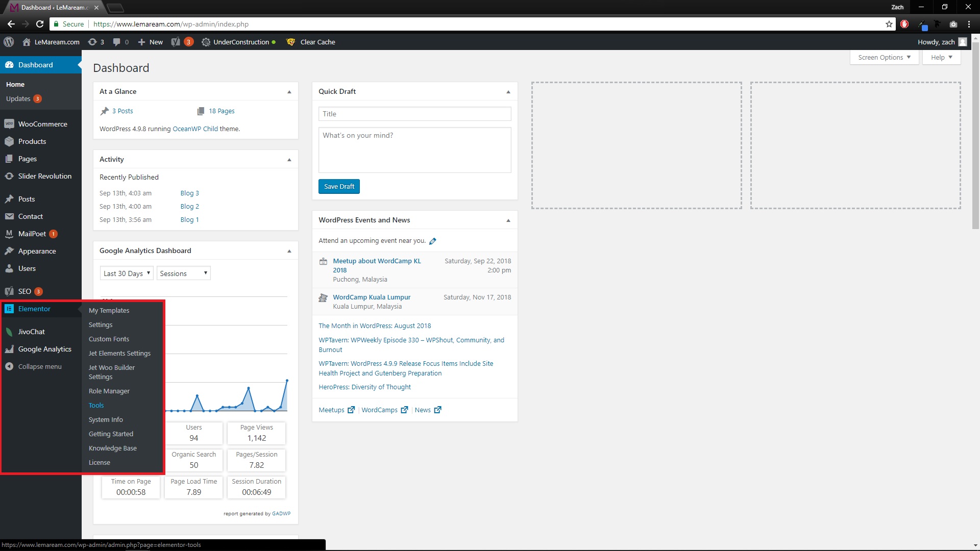This screenshot has height=551, width=980.
Task: Click the red Opera-style extension icon
Action: (x=904, y=24)
